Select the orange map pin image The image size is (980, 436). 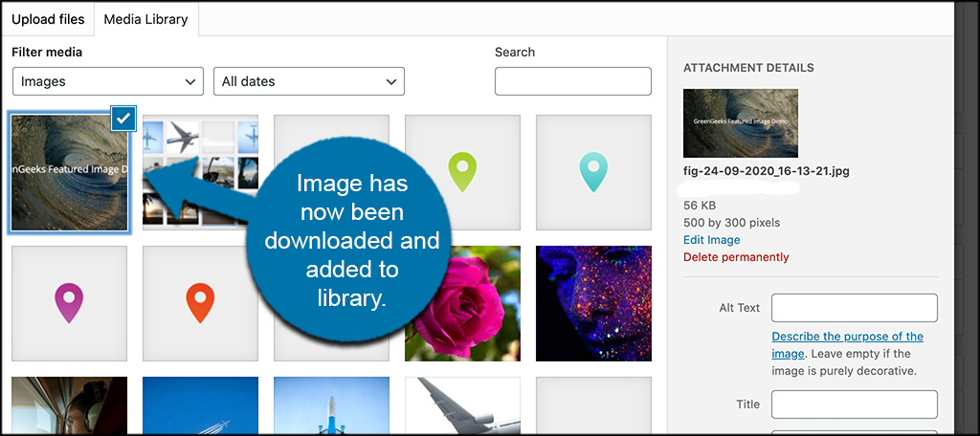tap(200, 304)
